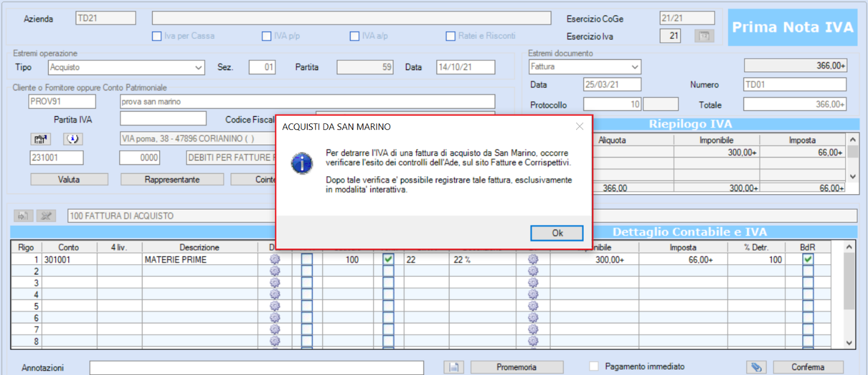Click the gear icon after MATERIE PRIME in row 1

point(275,259)
